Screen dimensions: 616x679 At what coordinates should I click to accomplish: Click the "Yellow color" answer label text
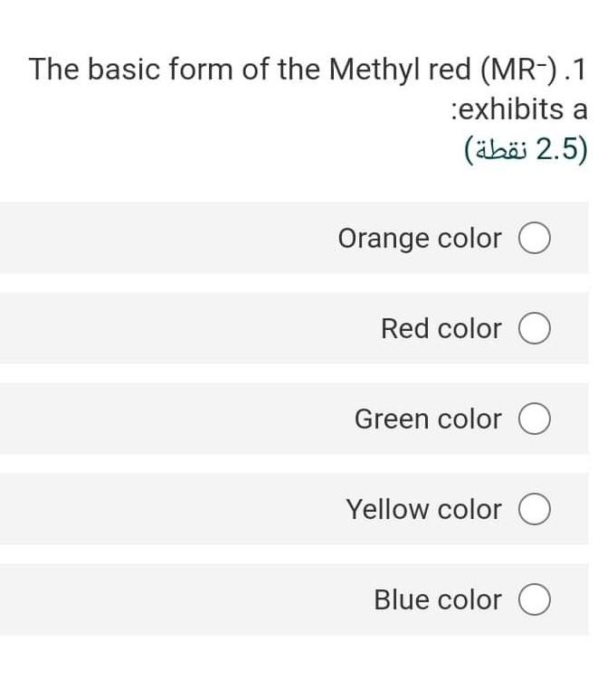423,510
